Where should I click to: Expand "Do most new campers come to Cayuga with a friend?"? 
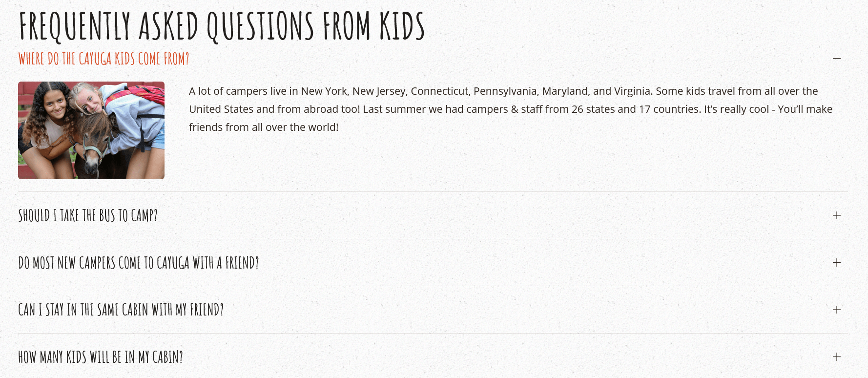point(139,263)
